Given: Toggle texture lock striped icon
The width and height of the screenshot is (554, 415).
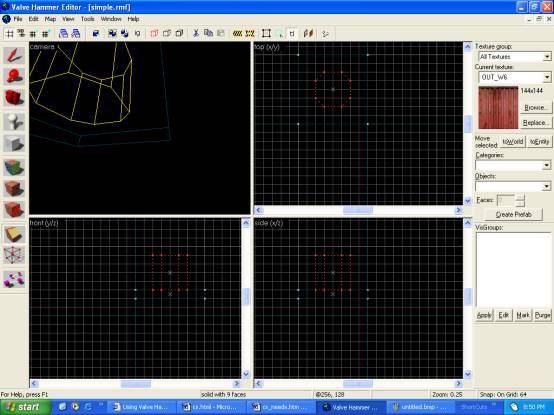Looking at the screenshot, I should pos(237,34).
